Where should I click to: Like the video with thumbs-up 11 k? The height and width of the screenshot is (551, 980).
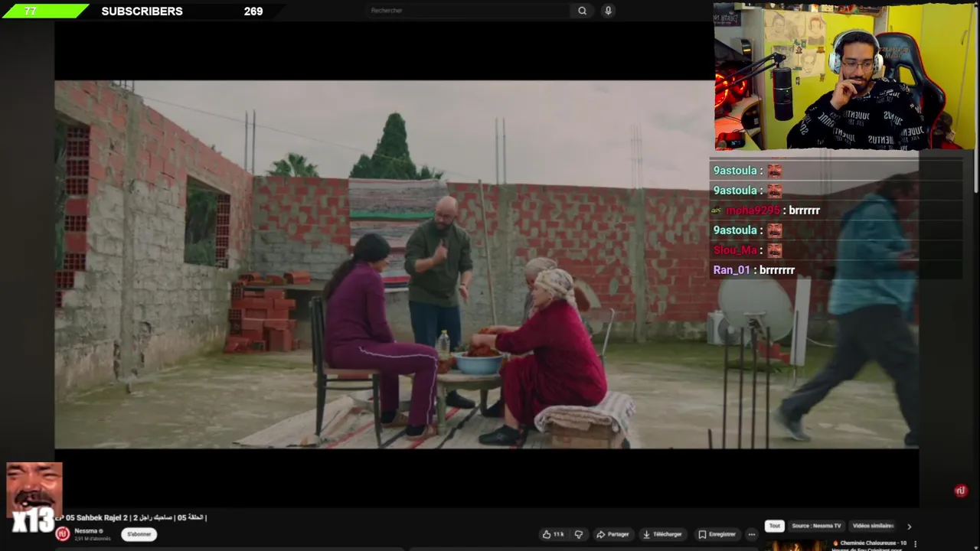(x=553, y=534)
